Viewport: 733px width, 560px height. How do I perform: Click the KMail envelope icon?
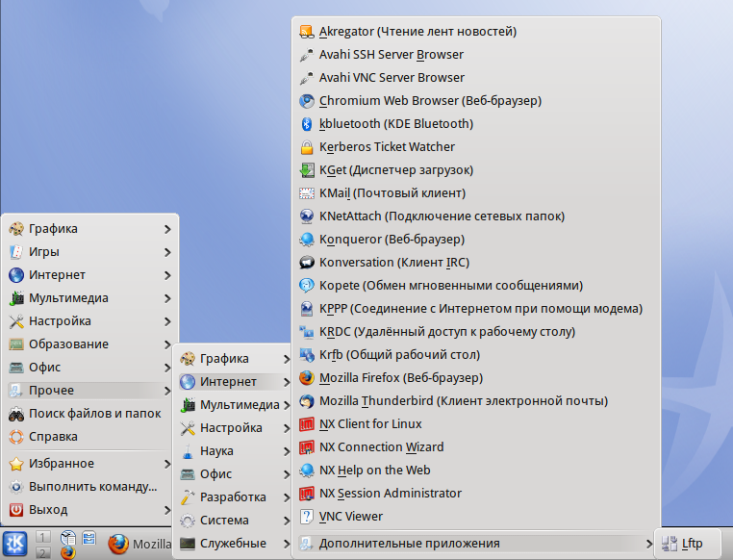coord(307,193)
